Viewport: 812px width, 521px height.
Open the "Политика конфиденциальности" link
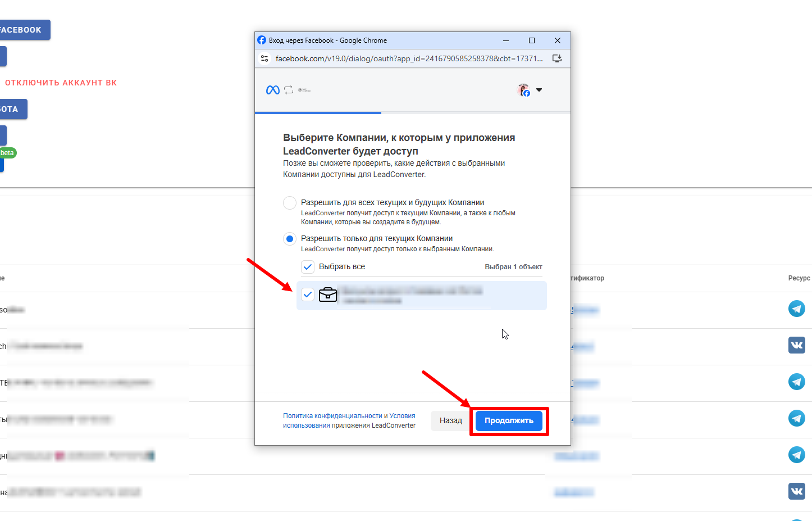pos(332,416)
